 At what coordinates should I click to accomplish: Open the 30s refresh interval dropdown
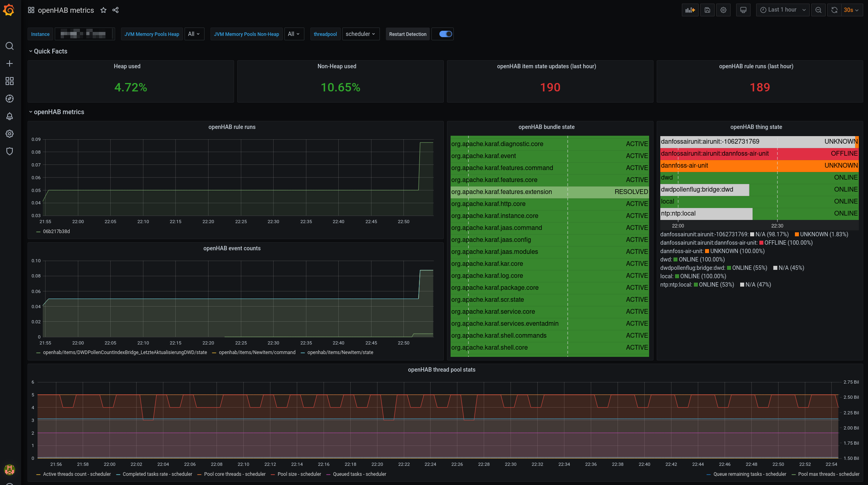(851, 10)
